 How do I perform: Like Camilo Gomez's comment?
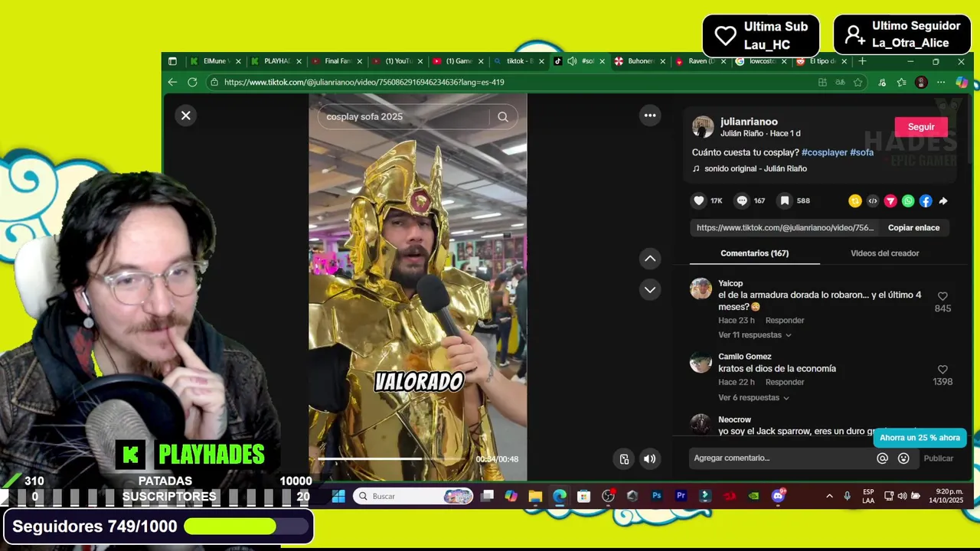[942, 370]
